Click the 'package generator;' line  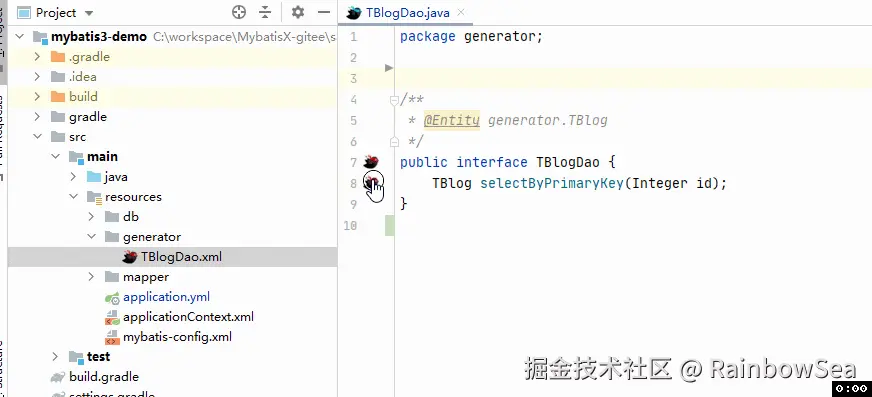pyautogui.click(x=471, y=37)
